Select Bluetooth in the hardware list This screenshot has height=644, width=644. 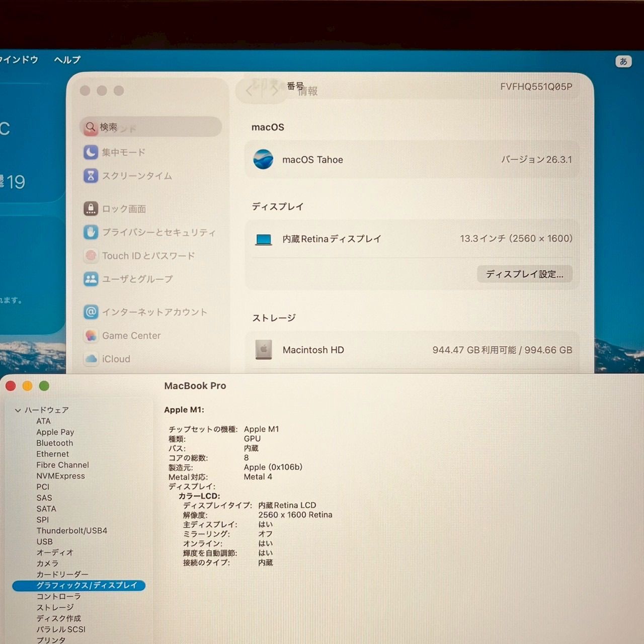point(55,443)
